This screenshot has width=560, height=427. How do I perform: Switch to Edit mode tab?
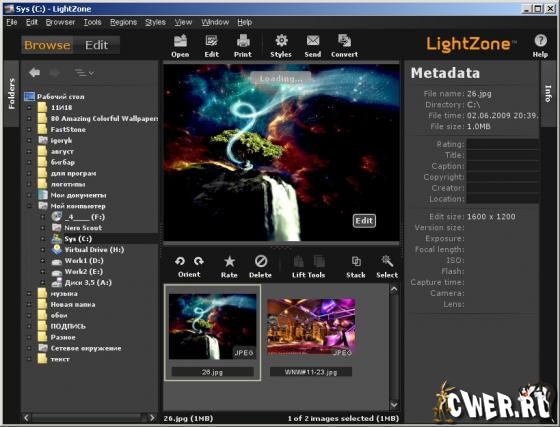click(x=96, y=45)
